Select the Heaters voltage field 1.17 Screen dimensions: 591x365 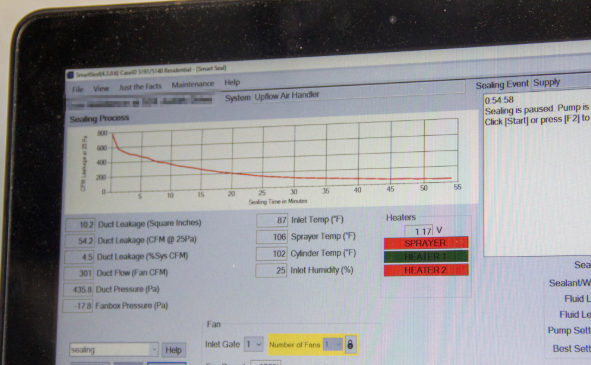coord(419,231)
